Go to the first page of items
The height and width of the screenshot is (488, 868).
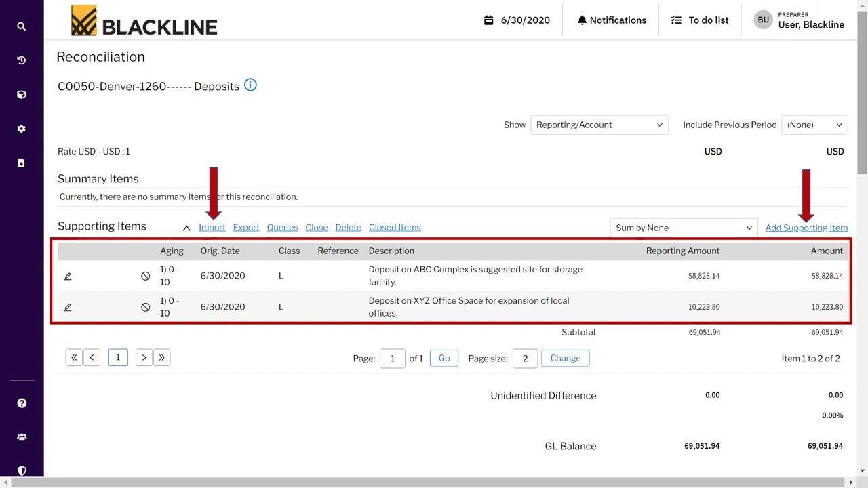(x=74, y=358)
